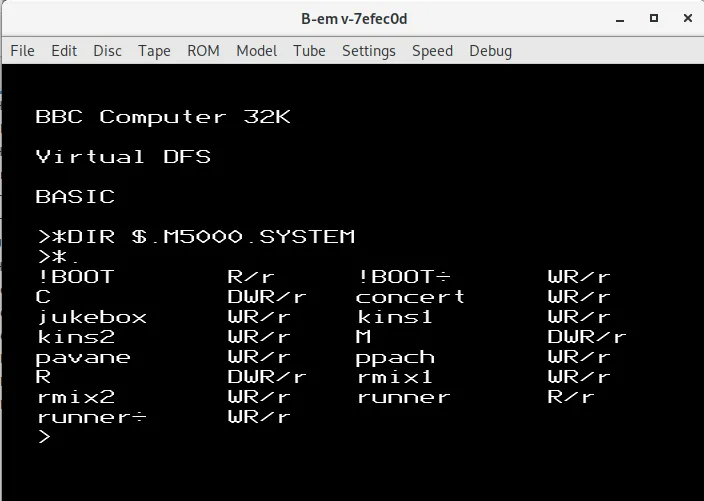Viewport: 704px width, 501px height.
Task: Click the 'ppach' file name
Action: 395,357
